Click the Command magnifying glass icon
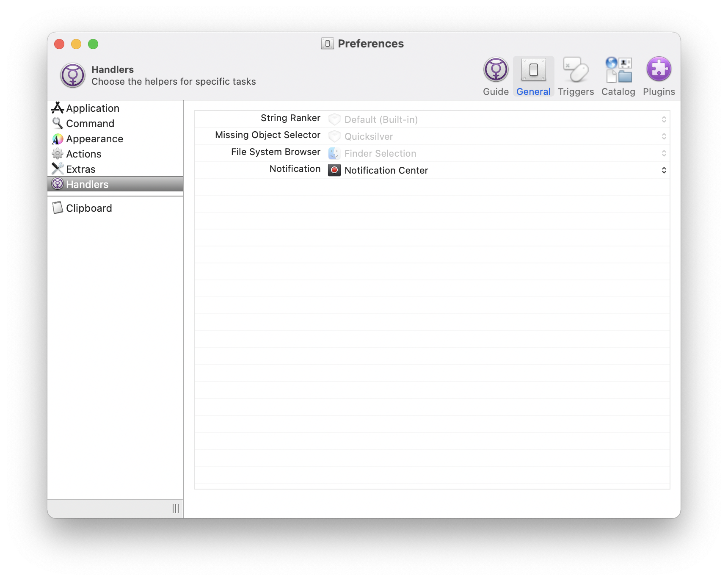This screenshot has width=728, height=581. pos(58,123)
